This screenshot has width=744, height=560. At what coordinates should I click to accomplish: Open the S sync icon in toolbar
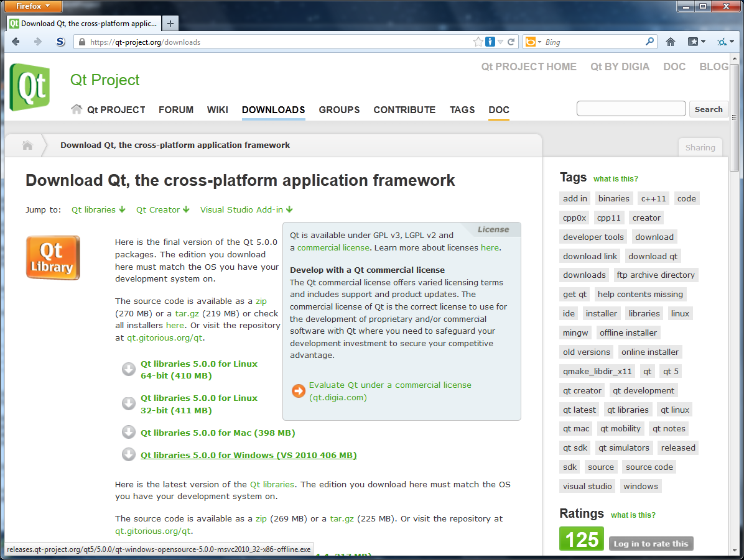[60, 42]
